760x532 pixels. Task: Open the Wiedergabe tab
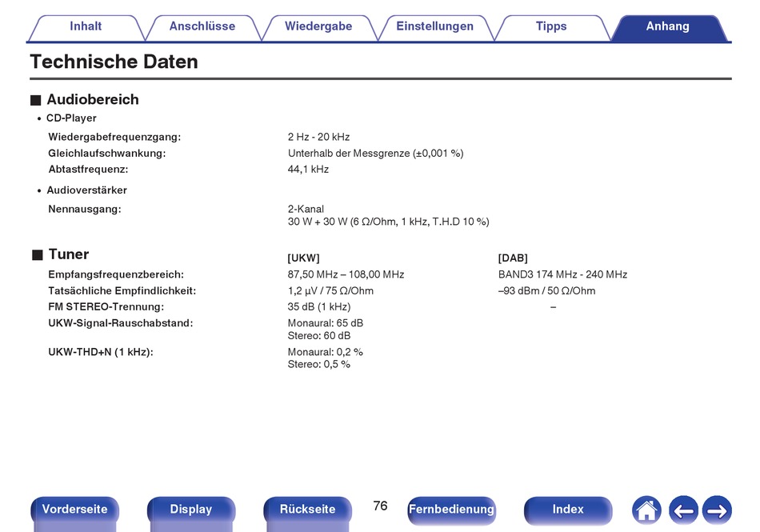[318, 27]
